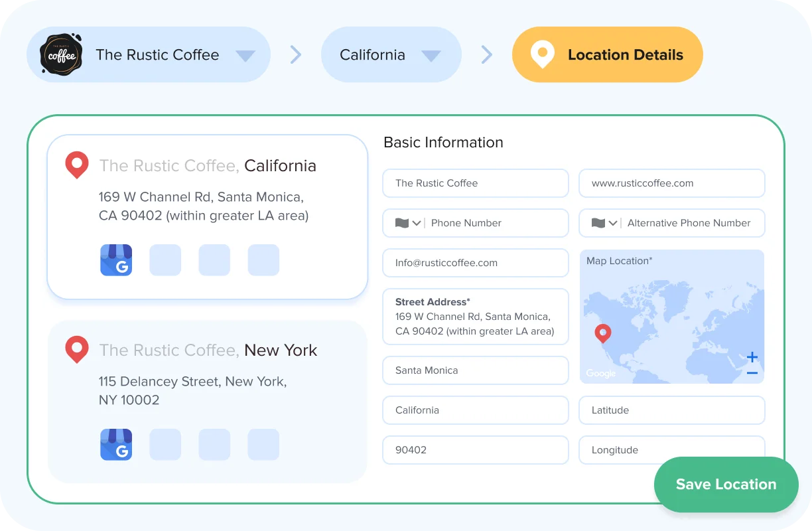Screen dimensions: 812x531
Task: Open The Rustic Coffee business dropdown
Action: (245, 56)
